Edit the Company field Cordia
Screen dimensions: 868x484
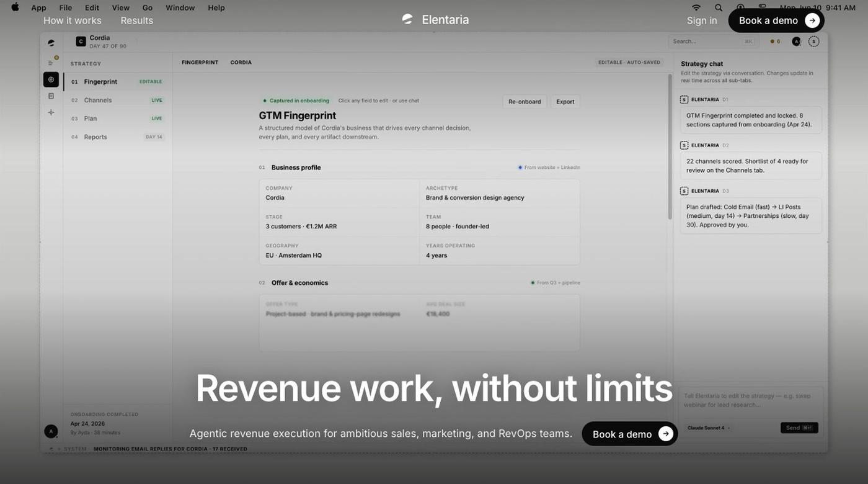pos(339,193)
